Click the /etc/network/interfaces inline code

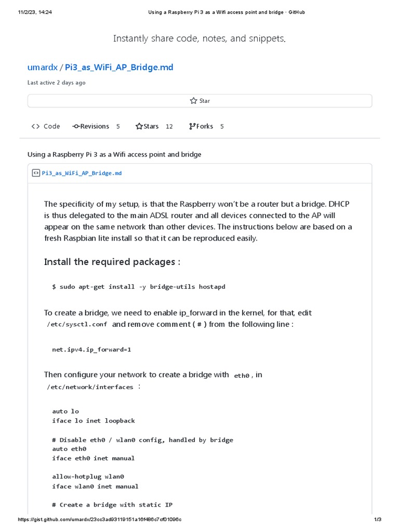(x=90, y=387)
